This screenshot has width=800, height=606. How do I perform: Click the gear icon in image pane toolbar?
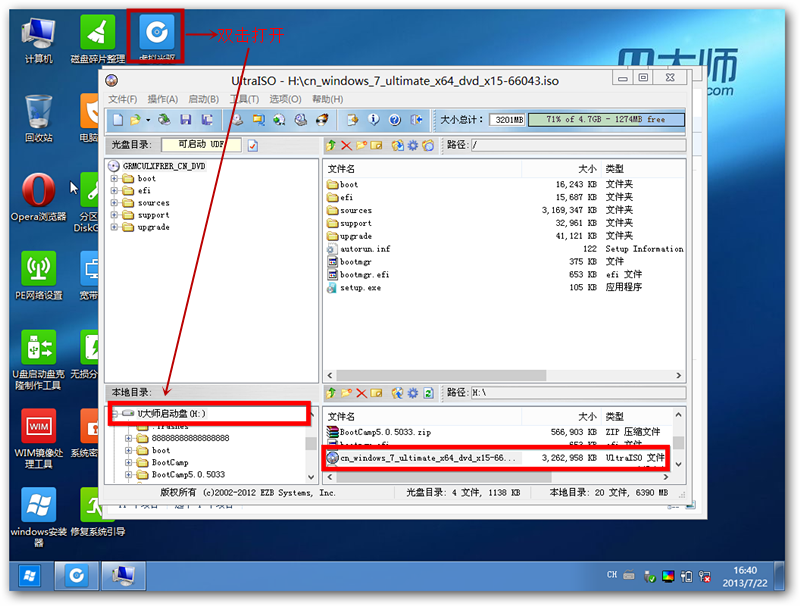coord(413,145)
